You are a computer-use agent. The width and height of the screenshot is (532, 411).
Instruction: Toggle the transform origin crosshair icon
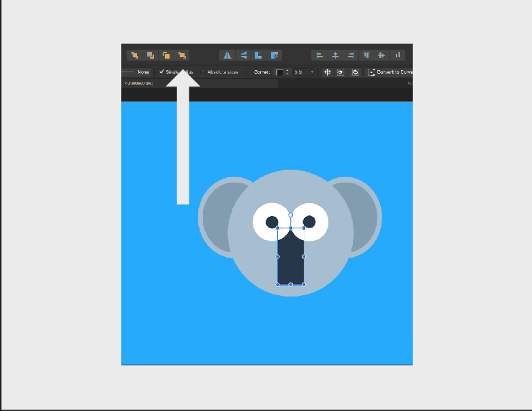click(328, 72)
